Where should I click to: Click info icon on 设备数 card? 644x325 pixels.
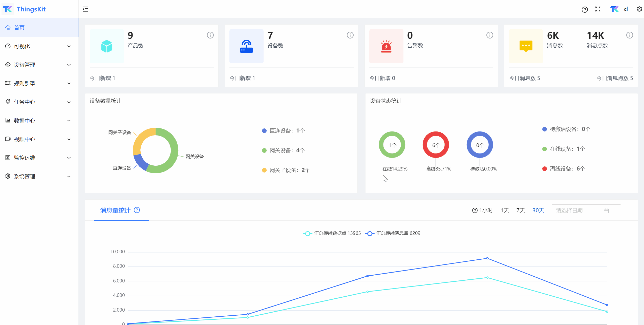click(350, 35)
